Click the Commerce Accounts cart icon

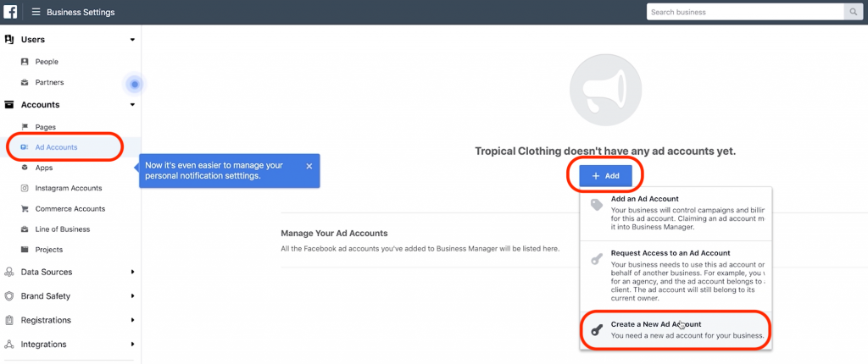[25, 208]
